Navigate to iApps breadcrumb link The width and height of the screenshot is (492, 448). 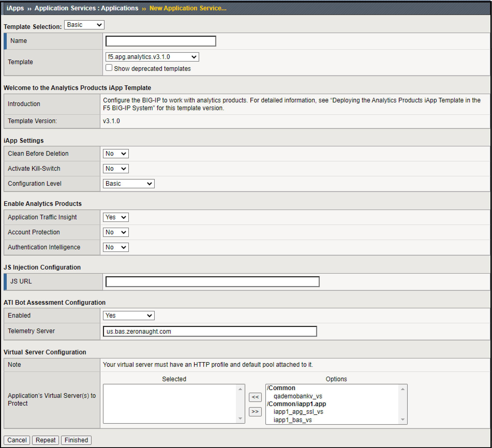(15, 8)
